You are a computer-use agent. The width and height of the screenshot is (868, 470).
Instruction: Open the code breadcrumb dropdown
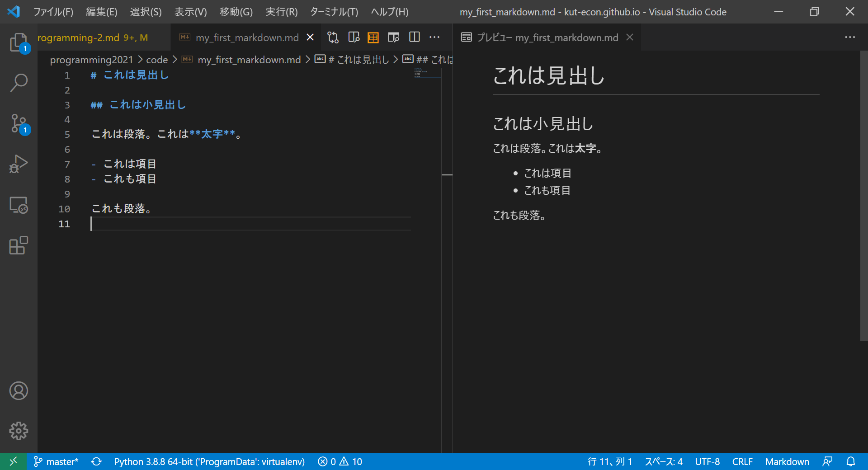pyautogui.click(x=156, y=59)
